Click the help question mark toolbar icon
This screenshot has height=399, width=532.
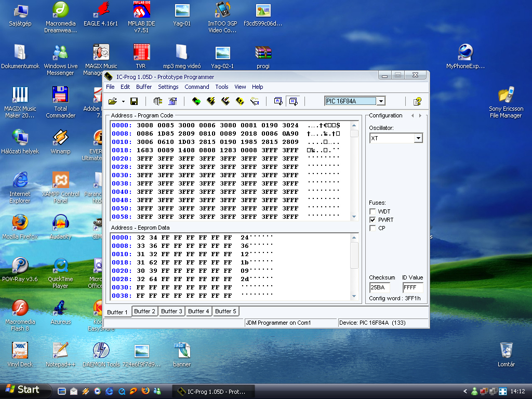(x=417, y=101)
